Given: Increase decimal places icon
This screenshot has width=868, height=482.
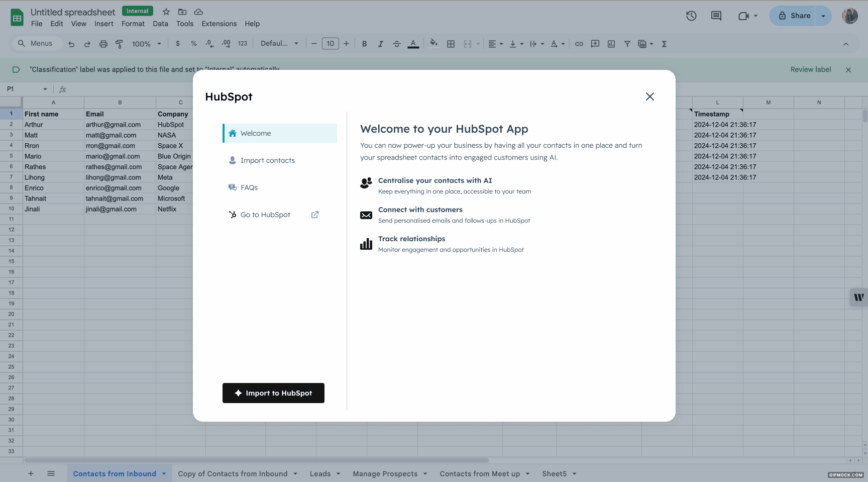Looking at the screenshot, I should (x=226, y=44).
